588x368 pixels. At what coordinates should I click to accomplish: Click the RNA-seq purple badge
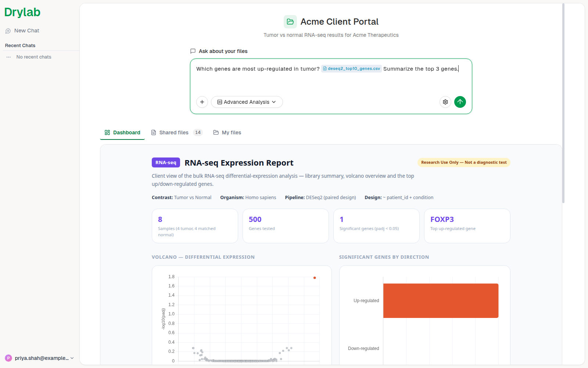(x=166, y=162)
